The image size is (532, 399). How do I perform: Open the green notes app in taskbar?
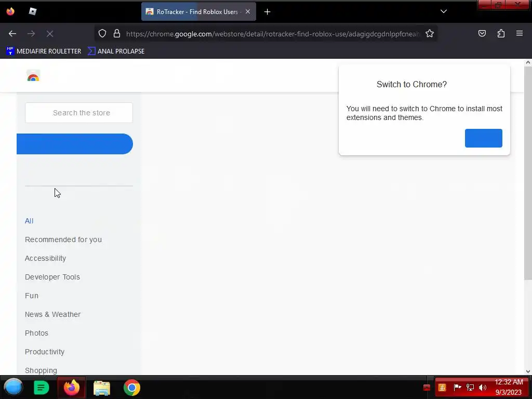42,388
